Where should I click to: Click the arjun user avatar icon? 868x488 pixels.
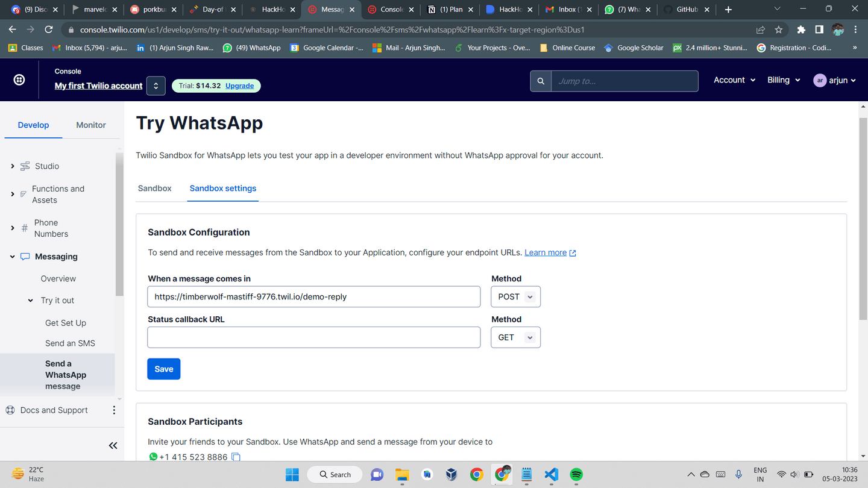point(820,80)
